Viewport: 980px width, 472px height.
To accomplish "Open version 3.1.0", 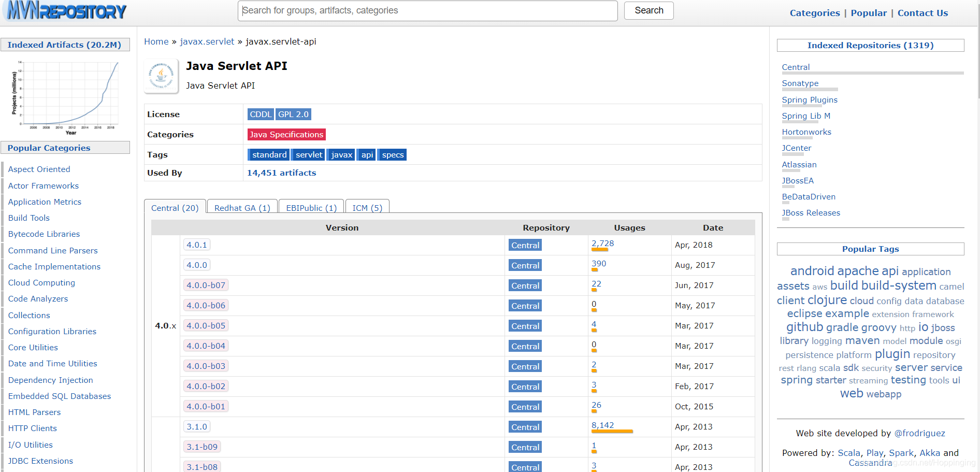I will 197,426.
